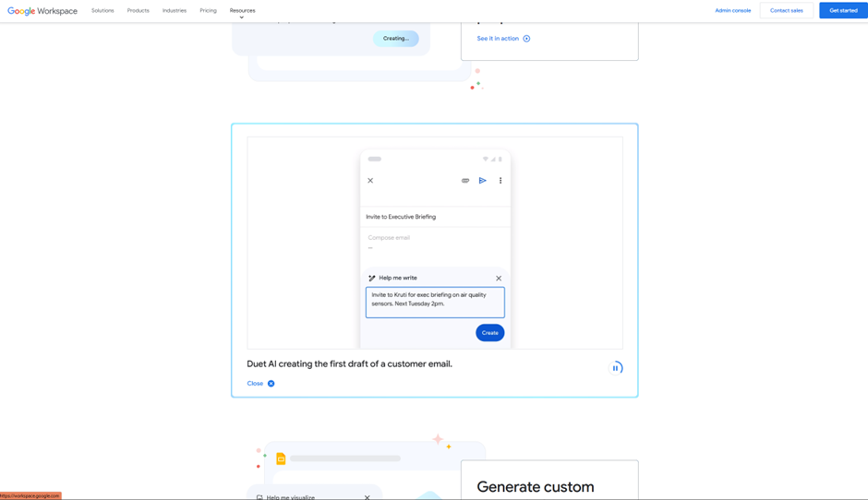Pause the demo animation

pyautogui.click(x=616, y=368)
